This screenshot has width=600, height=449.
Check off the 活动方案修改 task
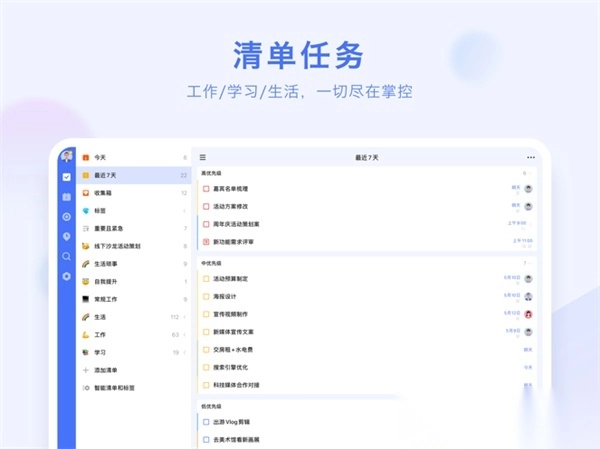[x=206, y=206]
